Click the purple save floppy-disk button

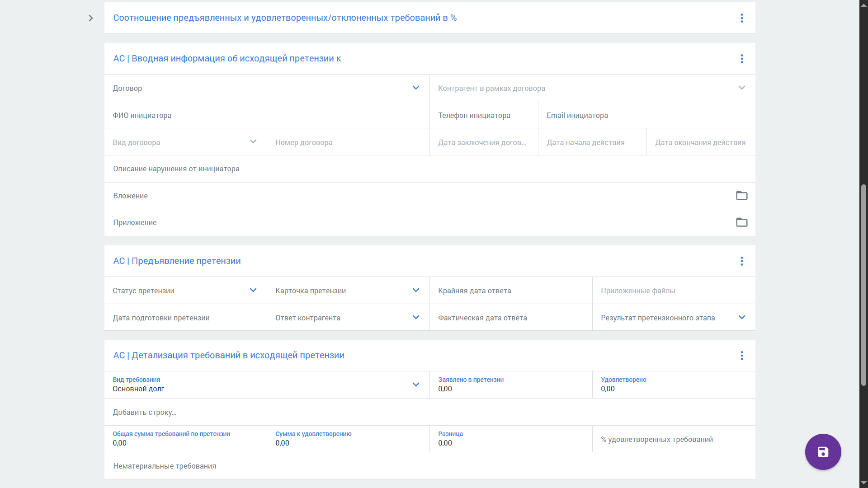click(x=823, y=452)
